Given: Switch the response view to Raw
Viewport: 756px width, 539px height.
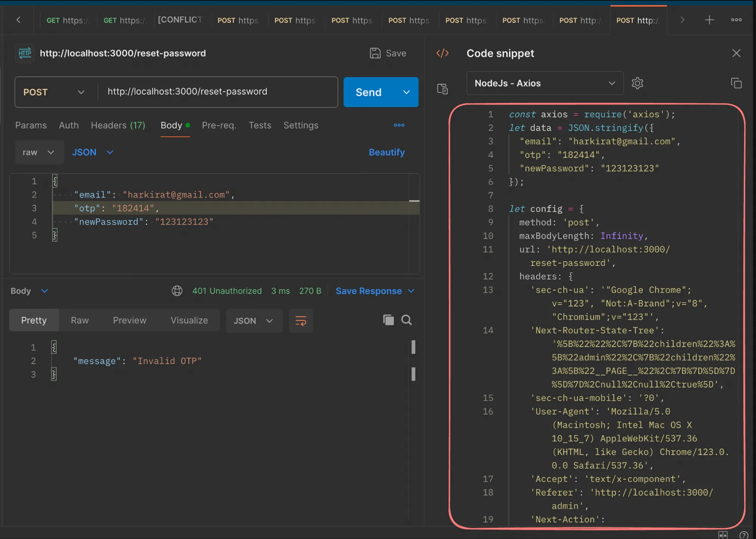Looking at the screenshot, I should click(80, 320).
